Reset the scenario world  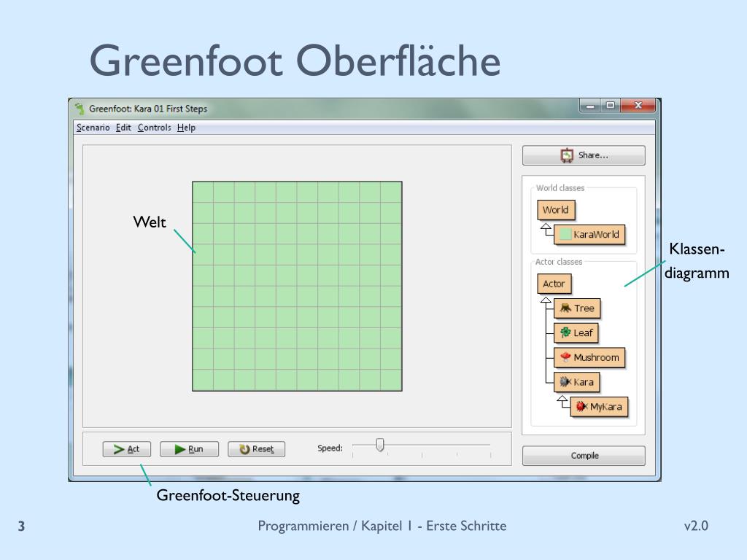click(x=256, y=449)
